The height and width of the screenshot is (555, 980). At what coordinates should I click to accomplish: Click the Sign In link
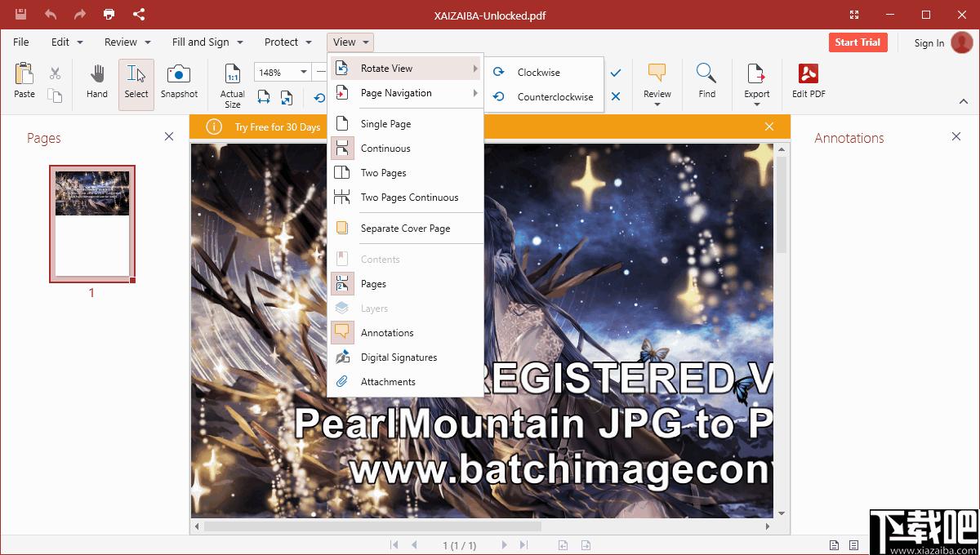point(929,43)
